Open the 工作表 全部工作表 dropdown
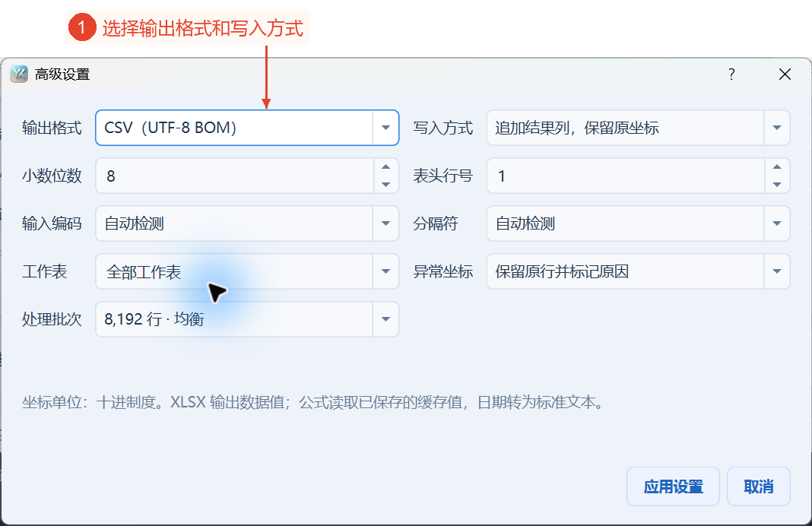The height and width of the screenshot is (526, 812). coord(247,271)
